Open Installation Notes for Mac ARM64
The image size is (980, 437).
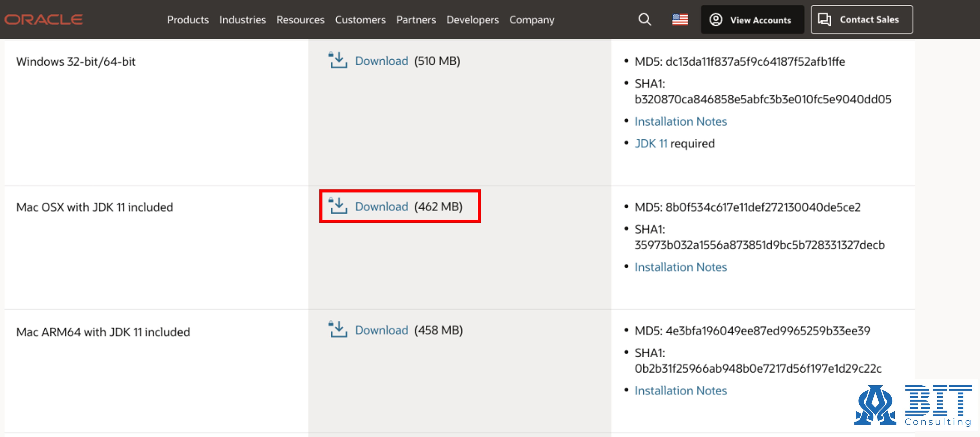[x=681, y=391]
